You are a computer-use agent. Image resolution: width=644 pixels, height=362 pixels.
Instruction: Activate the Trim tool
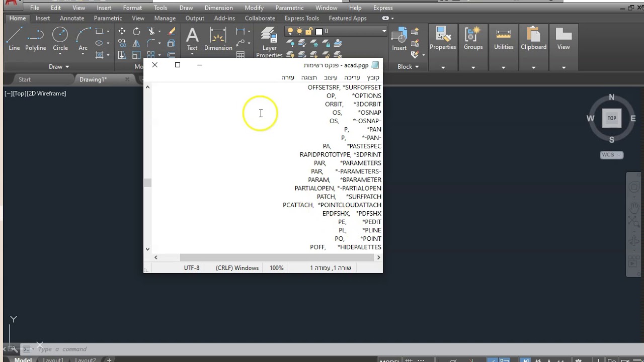[151, 31]
